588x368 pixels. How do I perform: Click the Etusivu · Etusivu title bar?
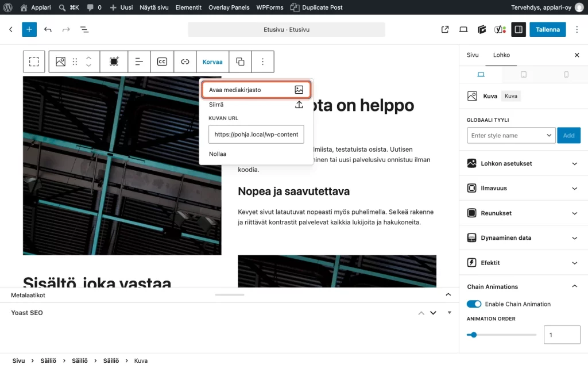(x=287, y=29)
